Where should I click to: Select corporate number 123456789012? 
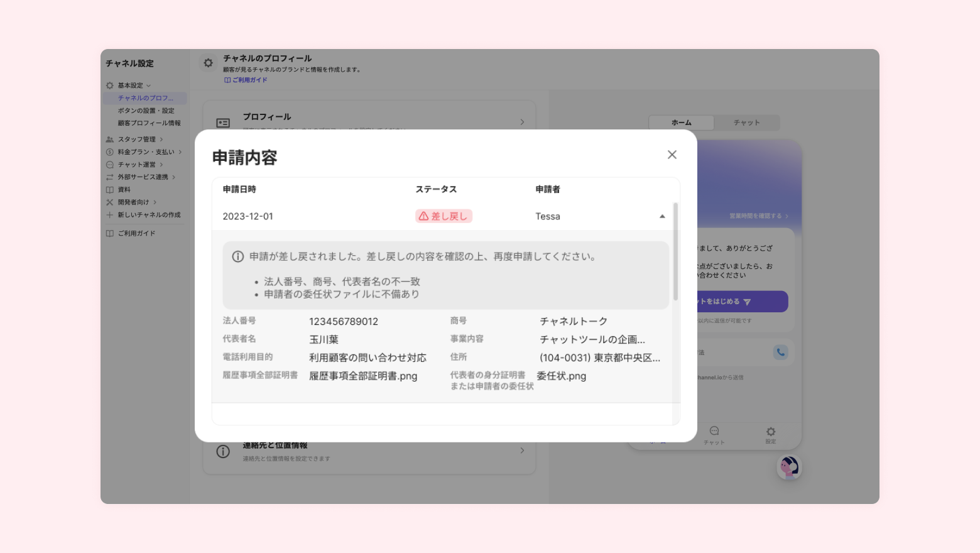pos(344,321)
